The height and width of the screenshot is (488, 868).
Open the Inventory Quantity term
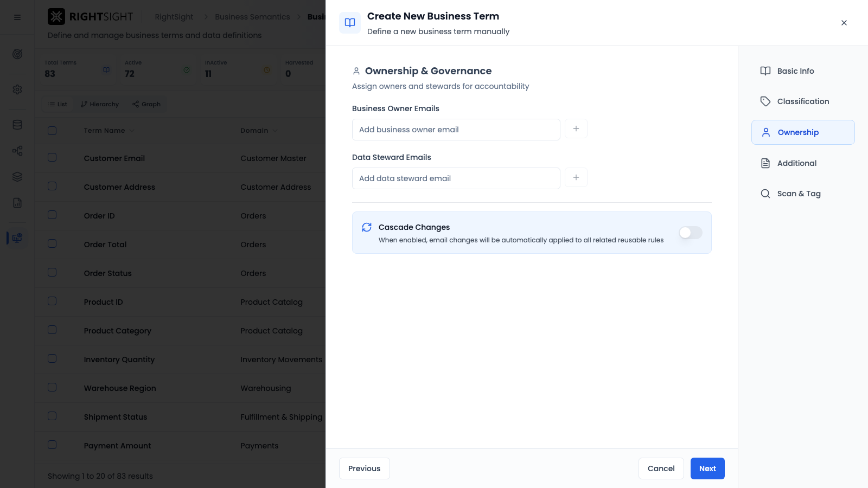[x=119, y=359]
